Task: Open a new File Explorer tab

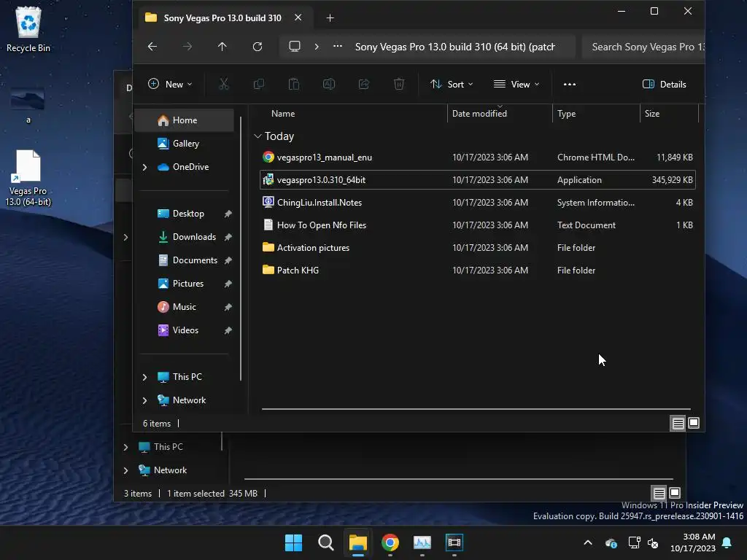Action: [330, 18]
